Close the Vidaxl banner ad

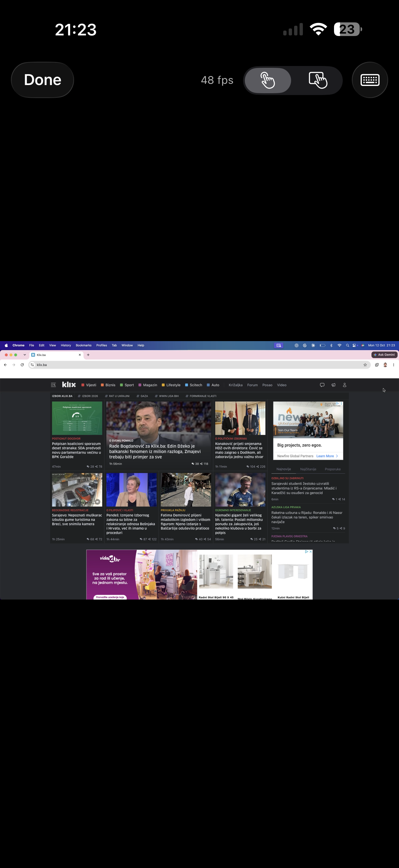click(x=310, y=552)
